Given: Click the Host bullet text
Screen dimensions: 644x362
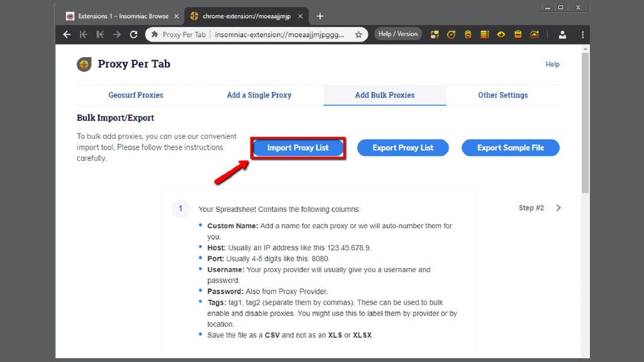Looking at the screenshot, I should click(x=289, y=248).
